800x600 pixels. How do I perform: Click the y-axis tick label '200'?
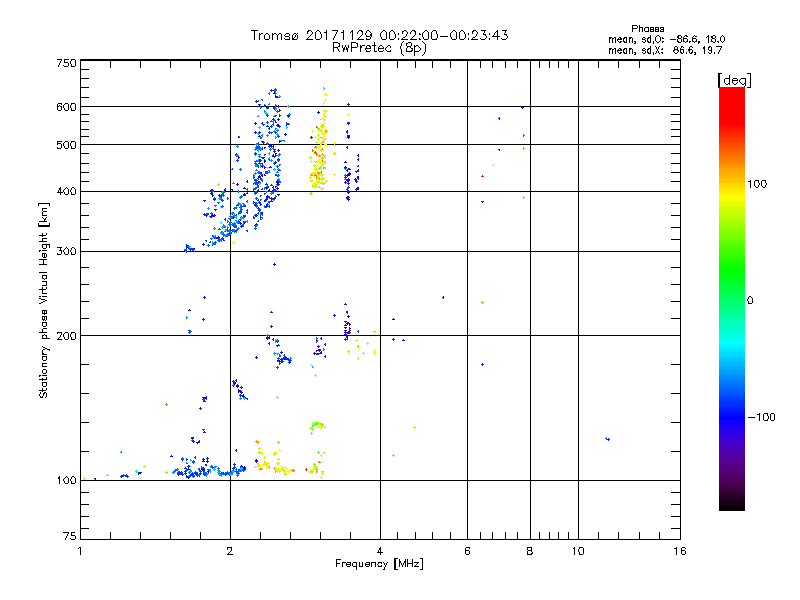(66, 336)
